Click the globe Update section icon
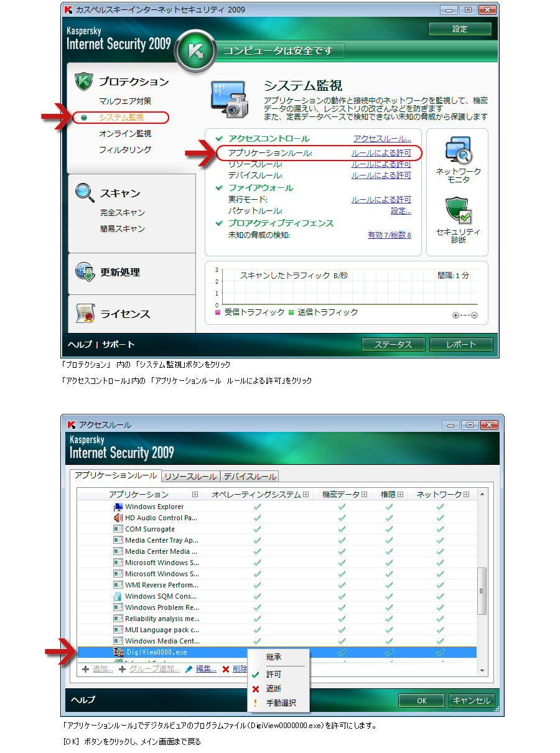560x753 pixels. tap(85, 272)
